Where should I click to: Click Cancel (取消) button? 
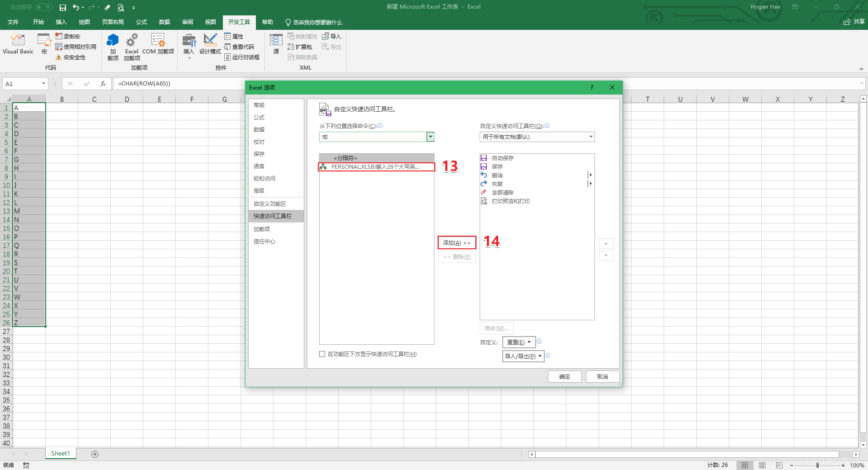point(603,376)
